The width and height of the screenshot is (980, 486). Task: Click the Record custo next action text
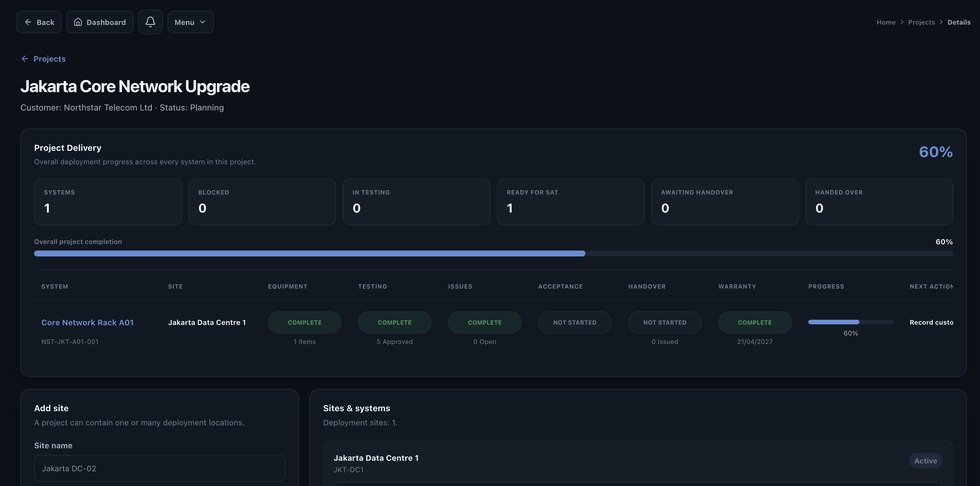pyautogui.click(x=931, y=322)
